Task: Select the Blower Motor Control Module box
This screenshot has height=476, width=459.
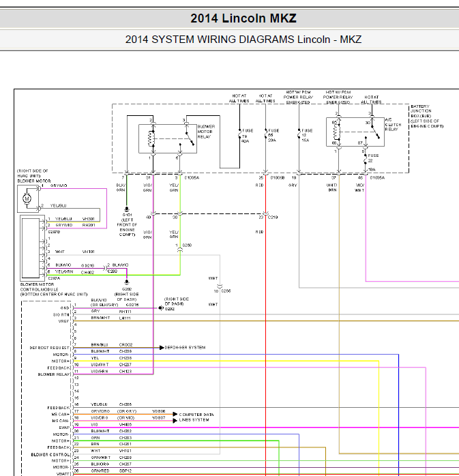Action: (33, 248)
